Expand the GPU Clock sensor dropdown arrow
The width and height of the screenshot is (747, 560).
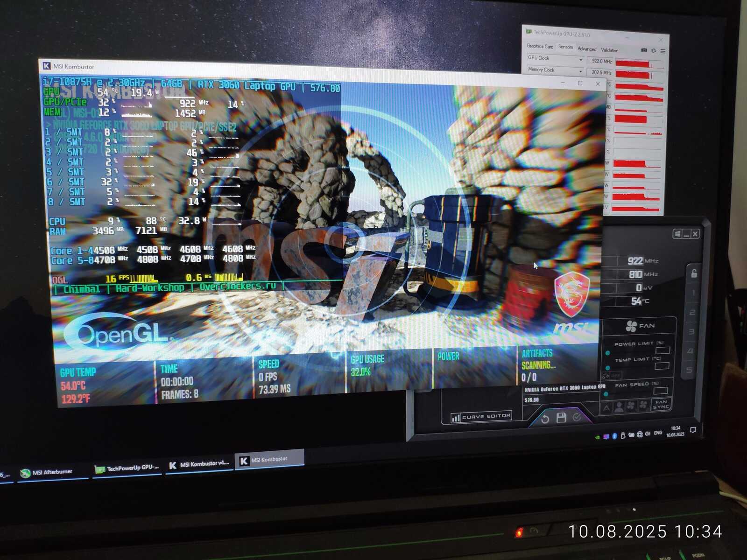coord(581,60)
